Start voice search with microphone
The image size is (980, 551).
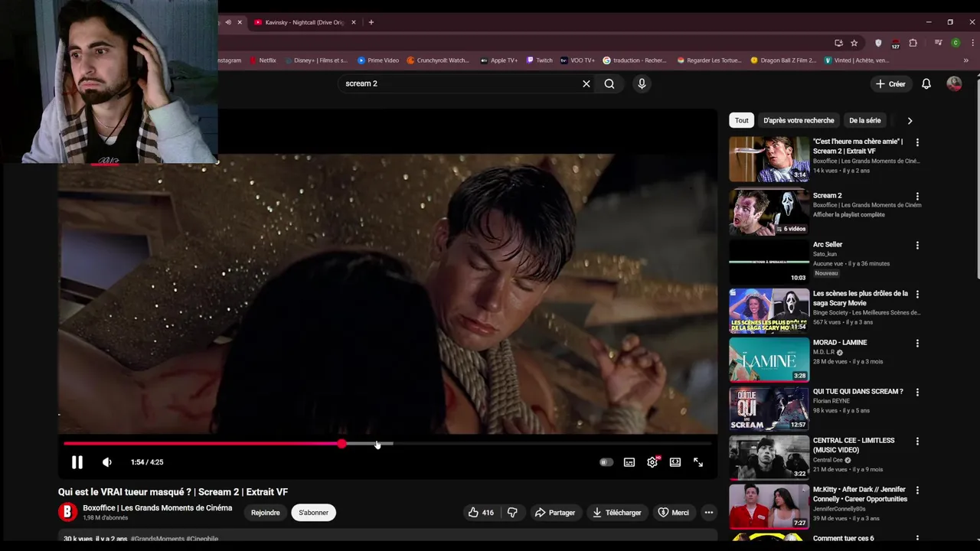642,83
